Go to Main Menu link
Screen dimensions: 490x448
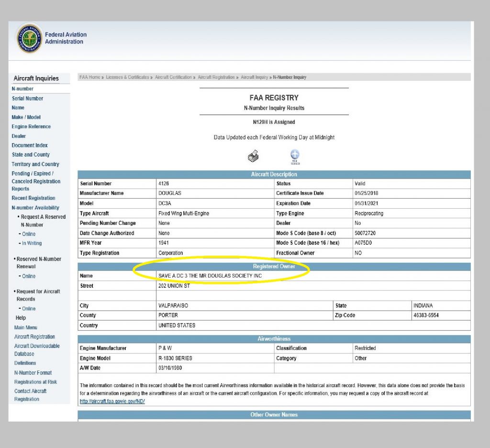point(26,328)
